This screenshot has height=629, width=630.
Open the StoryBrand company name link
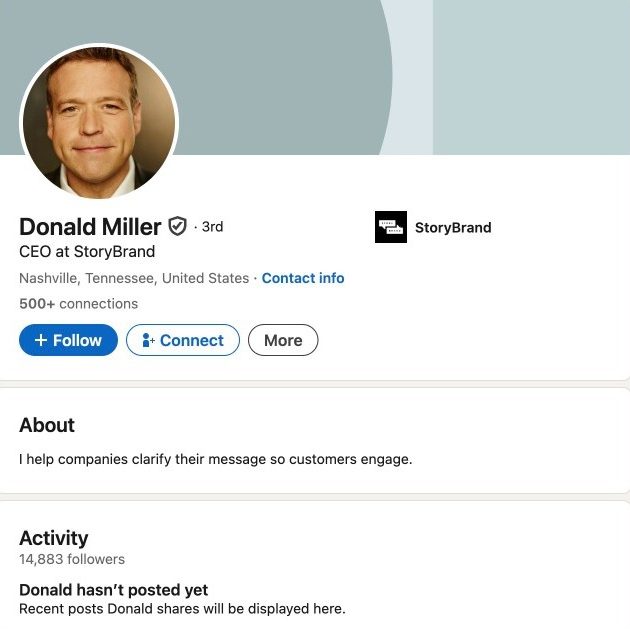(453, 227)
